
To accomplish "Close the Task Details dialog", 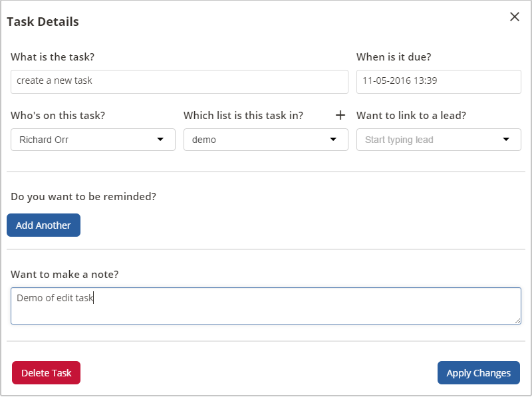I will tap(514, 17).
